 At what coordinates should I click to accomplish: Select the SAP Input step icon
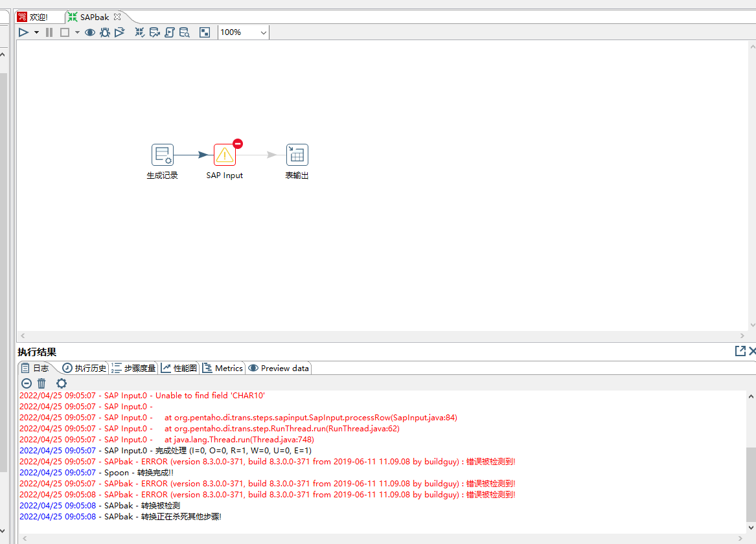point(225,155)
